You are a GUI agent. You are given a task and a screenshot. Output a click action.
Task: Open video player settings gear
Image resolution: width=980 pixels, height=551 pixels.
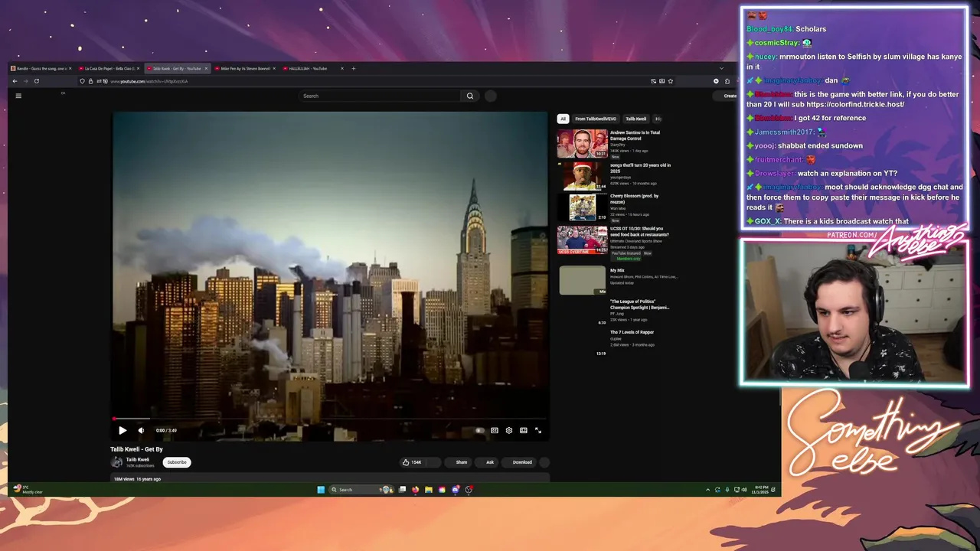[509, 430]
